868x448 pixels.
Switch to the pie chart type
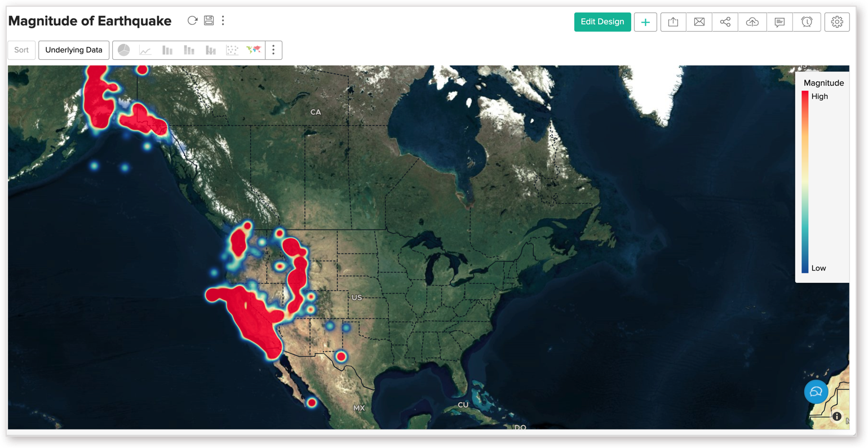click(124, 50)
